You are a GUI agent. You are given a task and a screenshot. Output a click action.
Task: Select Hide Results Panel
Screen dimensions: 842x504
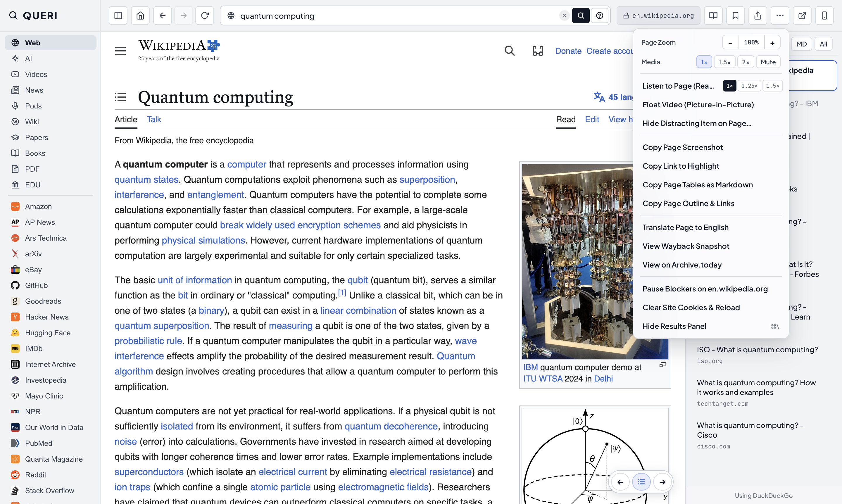710,326
